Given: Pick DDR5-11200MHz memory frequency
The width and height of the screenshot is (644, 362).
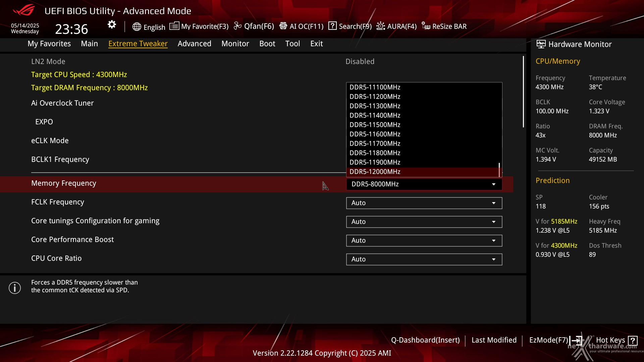Looking at the screenshot, I should 423,97.
